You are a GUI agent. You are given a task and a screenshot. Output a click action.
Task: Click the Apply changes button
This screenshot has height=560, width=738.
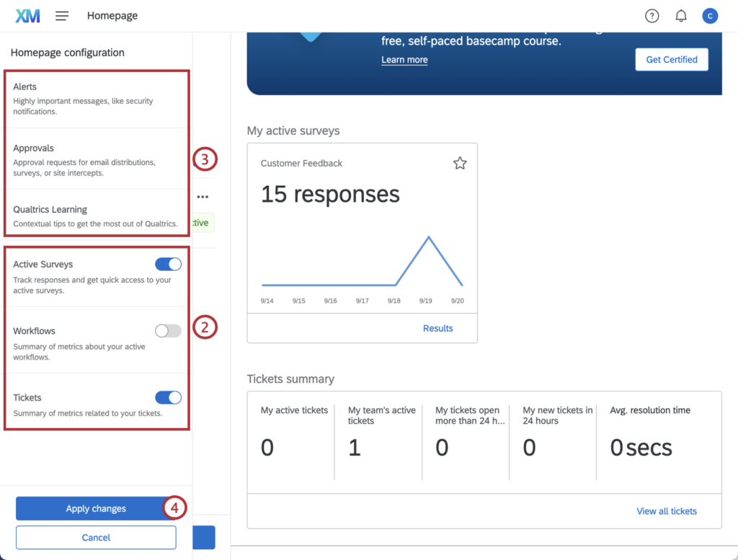(x=96, y=508)
